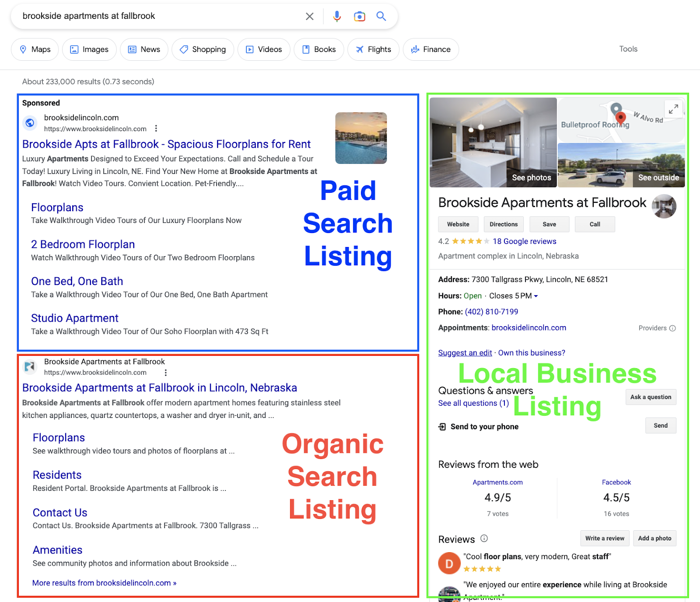
Task: Open the 18 Google reviews link
Action: (525, 241)
